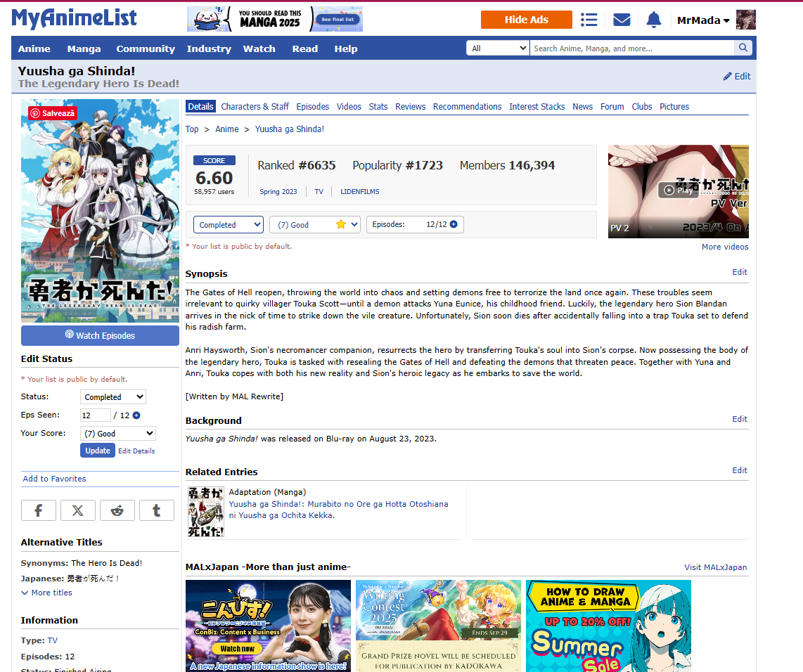Open the Read menu
This screenshot has width=803, height=672.
coord(305,49)
